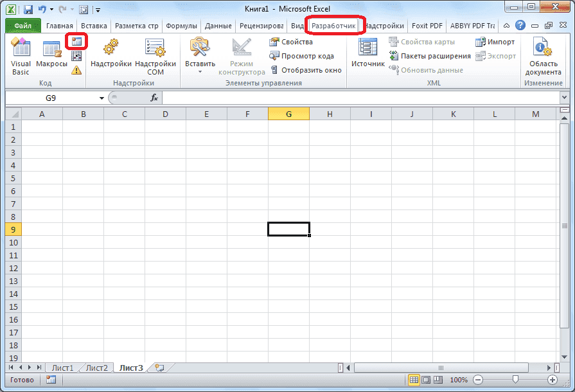575x392 pixels.
Task: Click into the formula bar
Action: pos(361,98)
